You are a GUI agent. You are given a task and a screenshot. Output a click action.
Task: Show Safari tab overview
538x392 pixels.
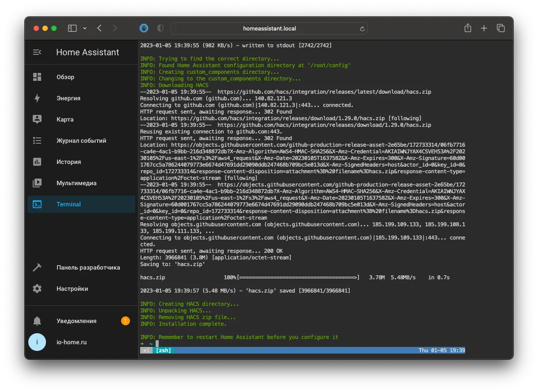500,28
